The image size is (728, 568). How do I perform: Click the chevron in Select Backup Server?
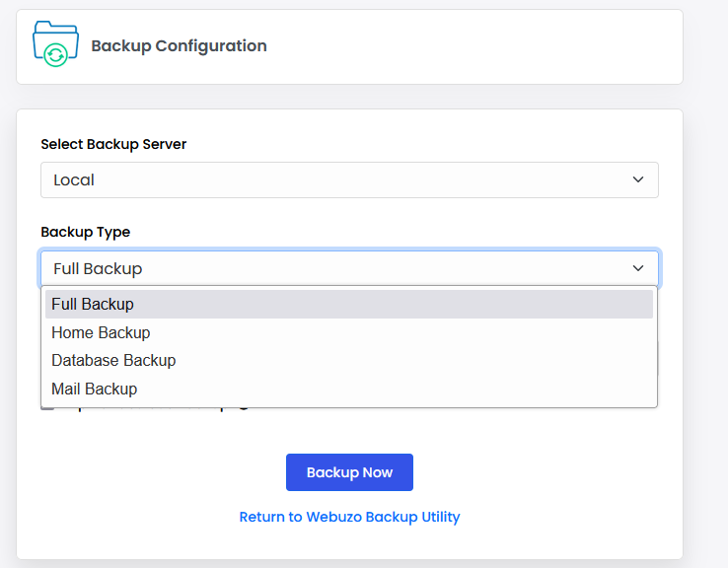638,180
